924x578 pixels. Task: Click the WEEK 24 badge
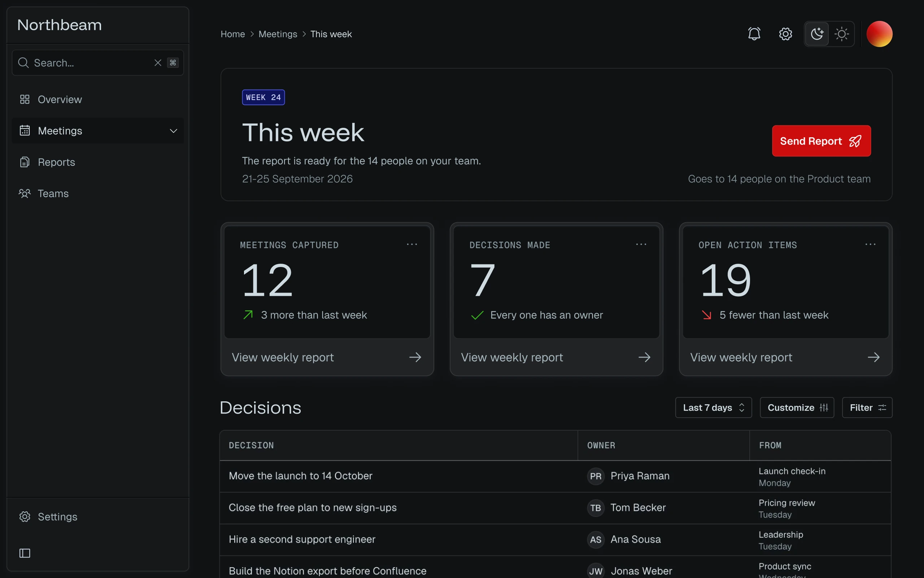tap(263, 97)
